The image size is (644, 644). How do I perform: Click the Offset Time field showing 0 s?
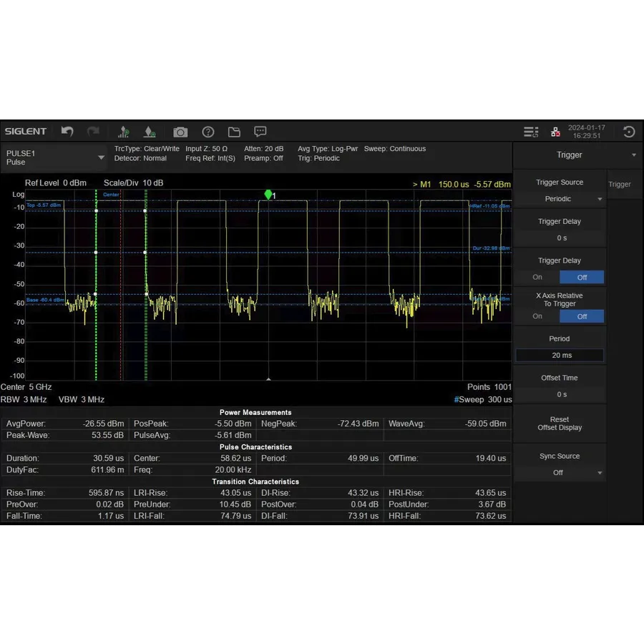[x=560, y=394]
